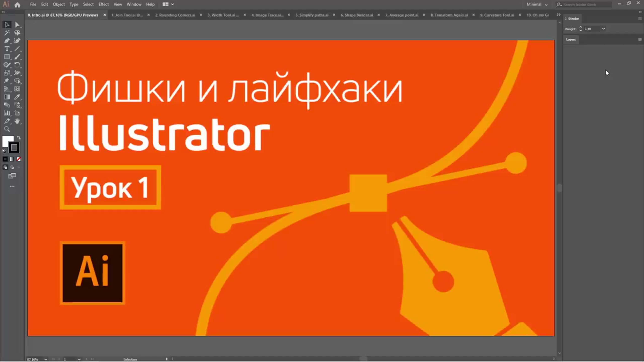Image resolution: width=644 pixels, height=362 pixels.
Task: Go to the Home screen
Action: (17, 5)
